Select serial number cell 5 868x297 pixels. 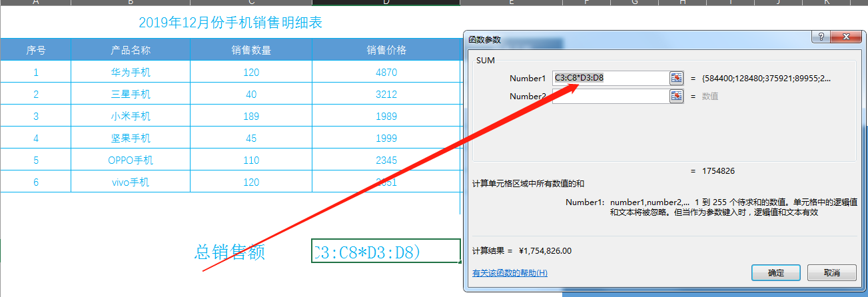coord(36,160)
